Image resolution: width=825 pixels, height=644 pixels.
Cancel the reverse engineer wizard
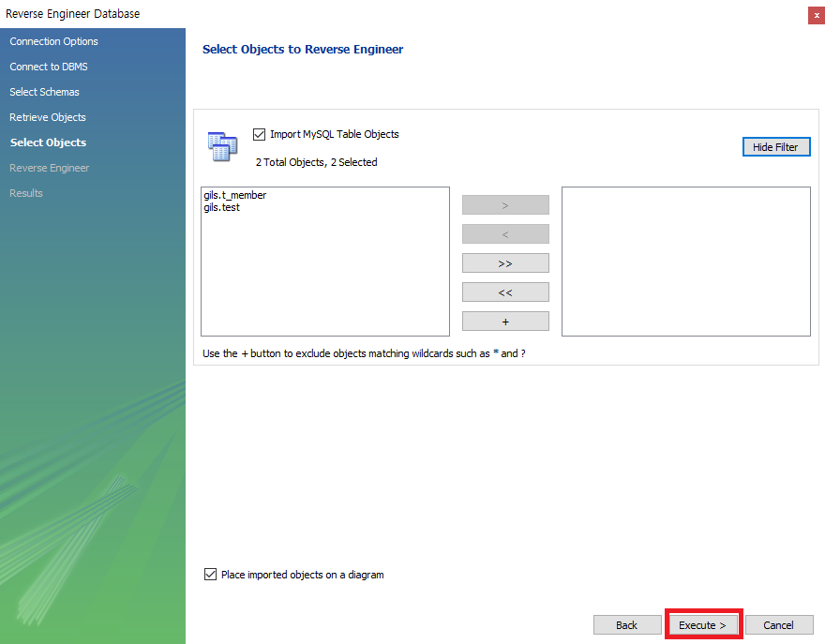pos(779,625)
